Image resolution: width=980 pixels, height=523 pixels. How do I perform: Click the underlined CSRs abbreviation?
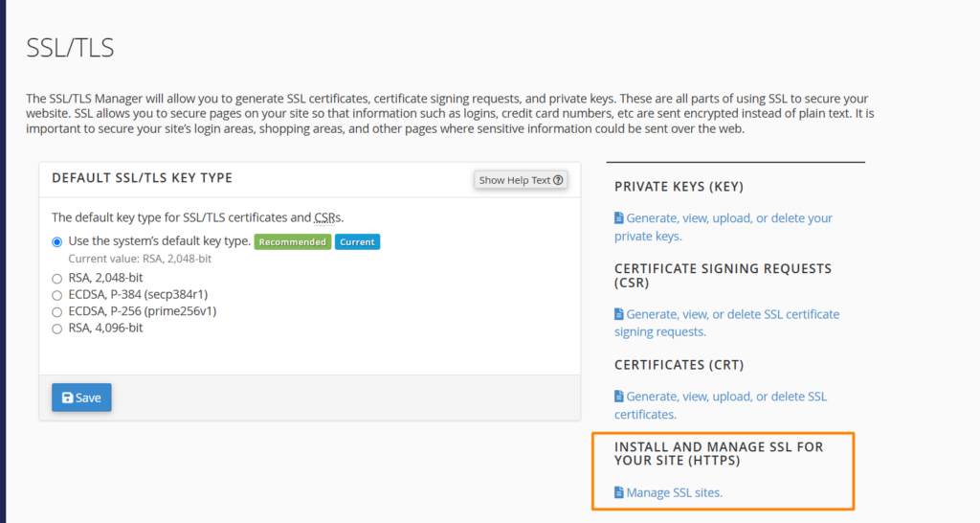pyautogui.click(x=327, y=217)
